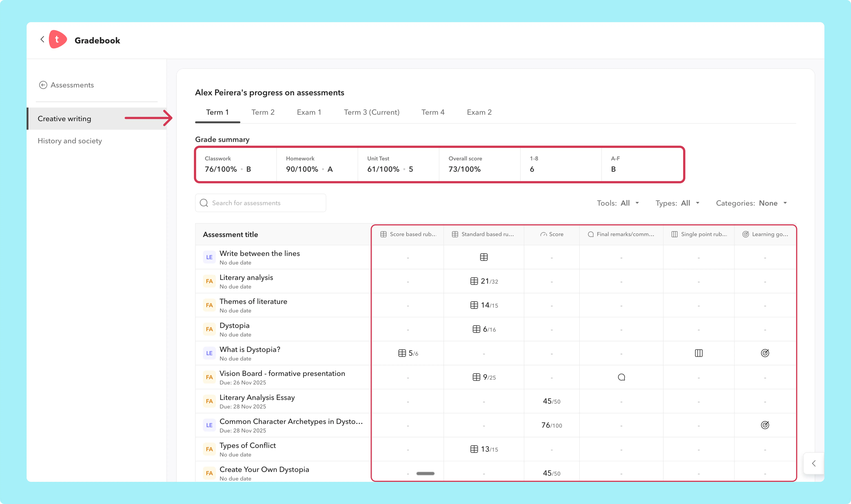Click the 76/100 score for Common Character Archetypes
Image resolution: width=851 pixels, height=504 pixels.
point(552,425)
